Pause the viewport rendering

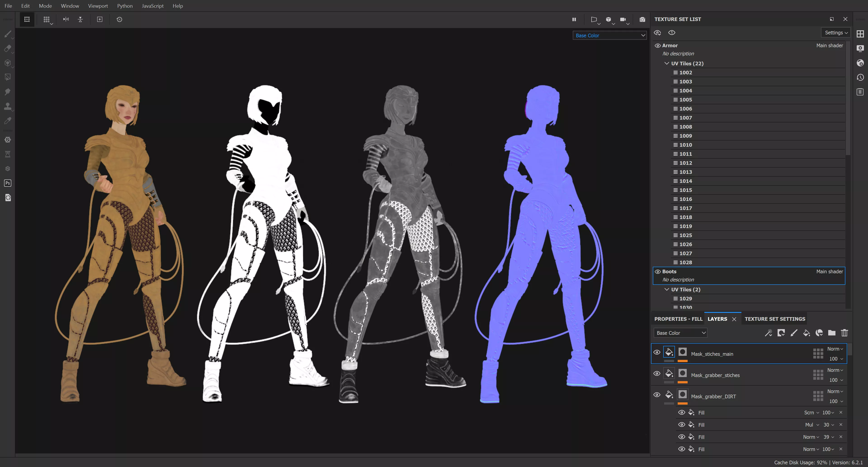[574, 19]
